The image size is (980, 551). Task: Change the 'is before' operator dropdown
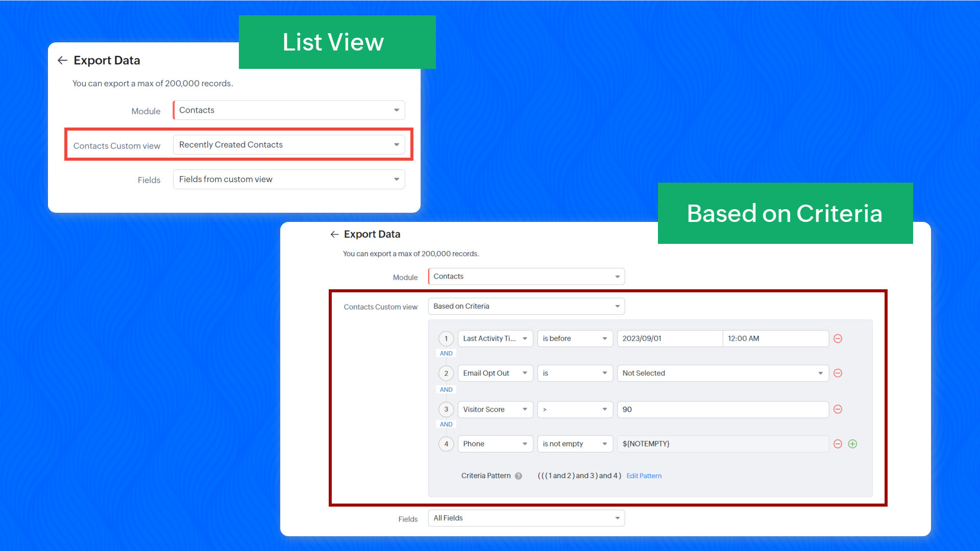(575, 339)
